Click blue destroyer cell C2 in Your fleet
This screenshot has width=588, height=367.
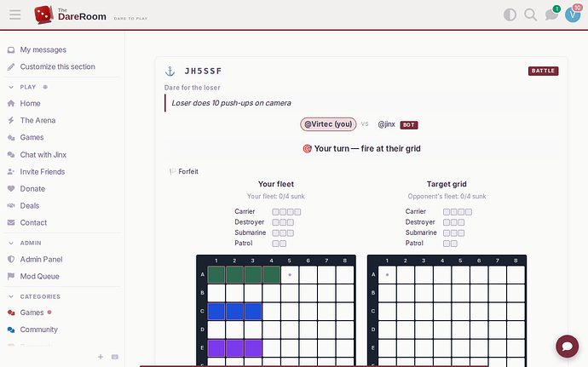click(234, 311)
